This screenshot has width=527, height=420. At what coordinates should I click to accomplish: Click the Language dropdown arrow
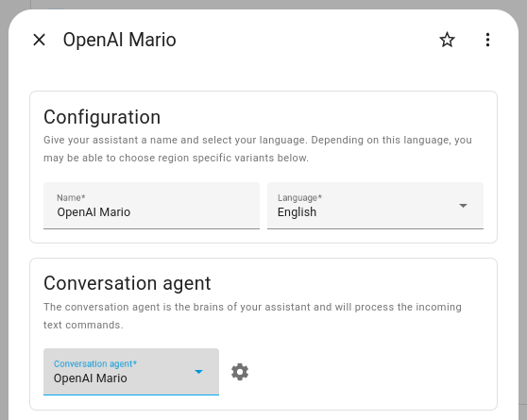463,206
